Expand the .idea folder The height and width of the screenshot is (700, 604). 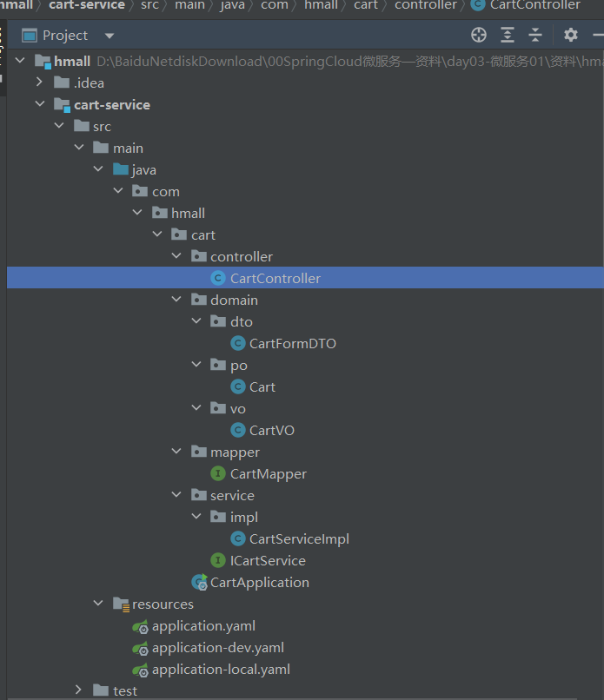tap(39, 82)
